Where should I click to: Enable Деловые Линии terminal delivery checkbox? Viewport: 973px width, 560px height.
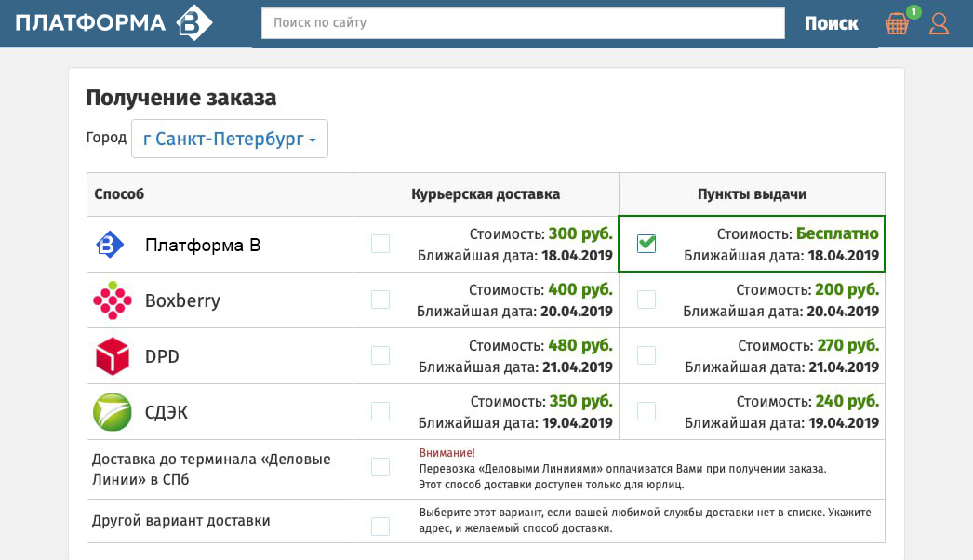click(380, 467)
